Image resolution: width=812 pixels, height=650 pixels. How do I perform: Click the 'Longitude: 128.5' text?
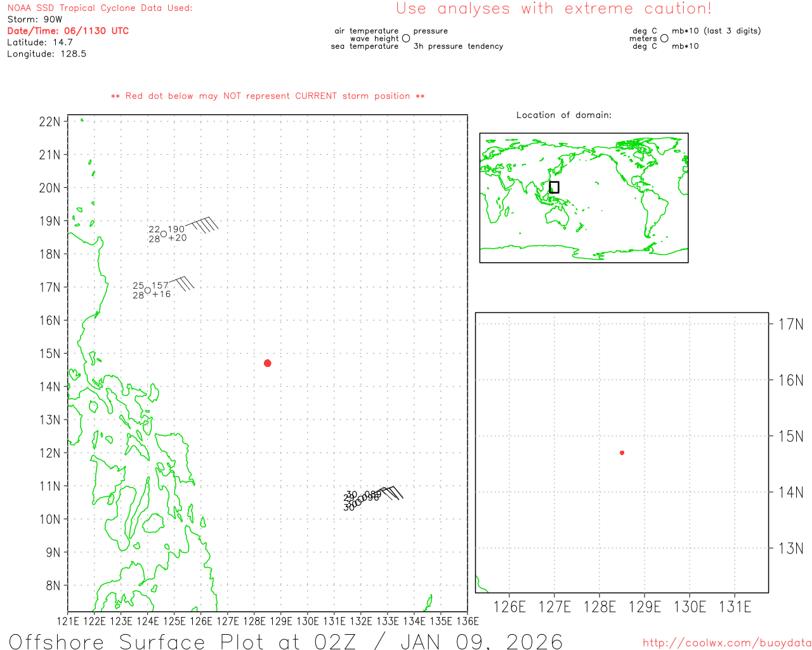click(x=46, y=54)
